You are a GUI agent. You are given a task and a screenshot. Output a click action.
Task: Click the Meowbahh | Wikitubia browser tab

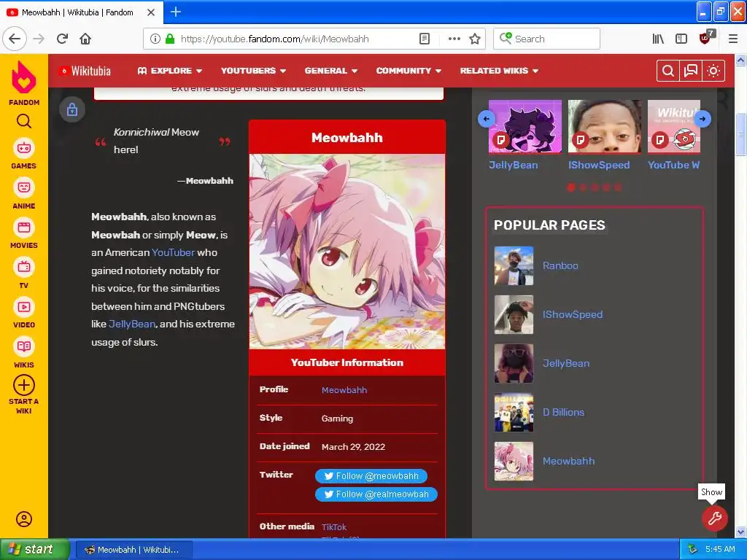[x=82, y=12]
